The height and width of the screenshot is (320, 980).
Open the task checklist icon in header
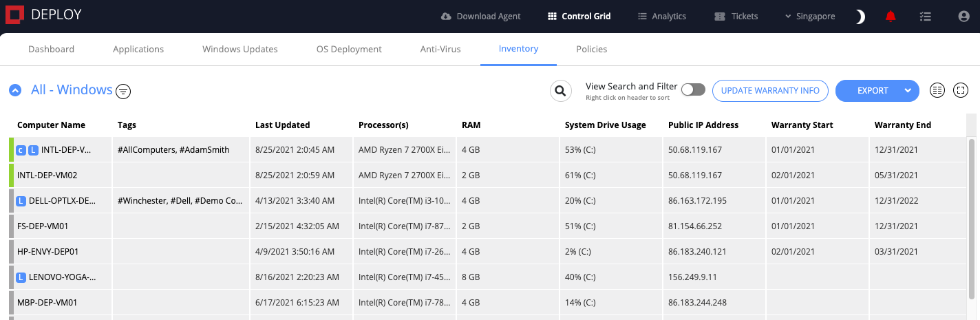click(x=926, y=17)
